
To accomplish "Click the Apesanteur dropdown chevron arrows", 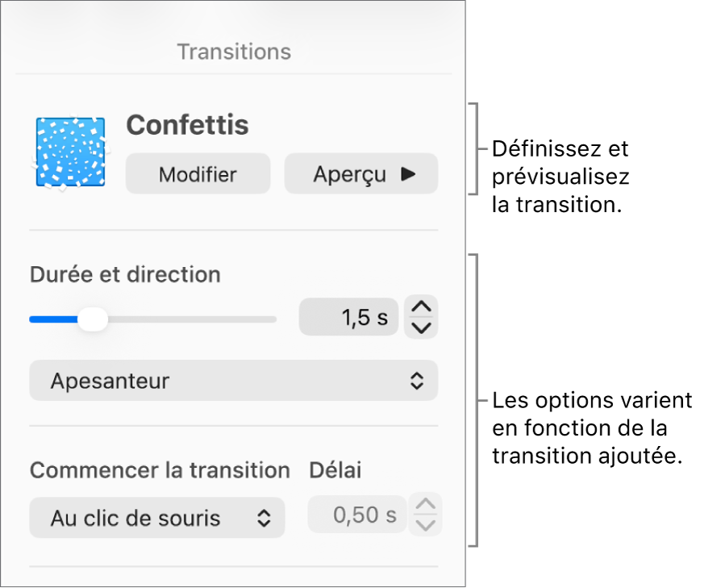I will (416, 381).
